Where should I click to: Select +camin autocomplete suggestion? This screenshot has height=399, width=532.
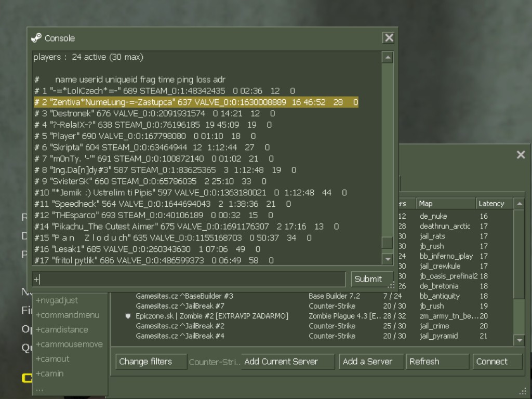point(49,373)
